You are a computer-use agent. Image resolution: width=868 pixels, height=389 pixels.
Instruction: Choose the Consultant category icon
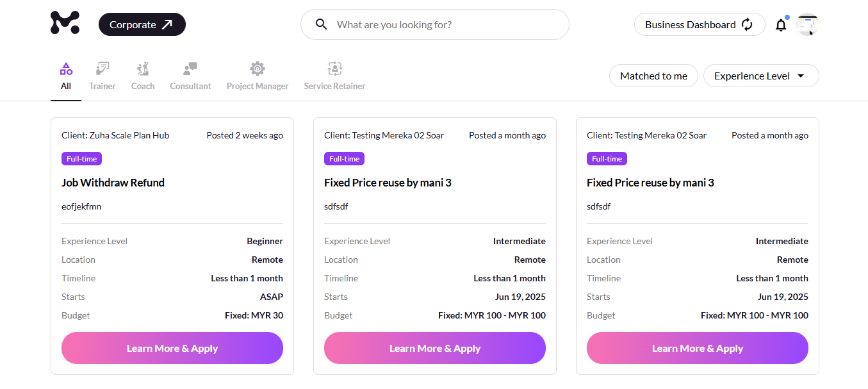[190, 69]
